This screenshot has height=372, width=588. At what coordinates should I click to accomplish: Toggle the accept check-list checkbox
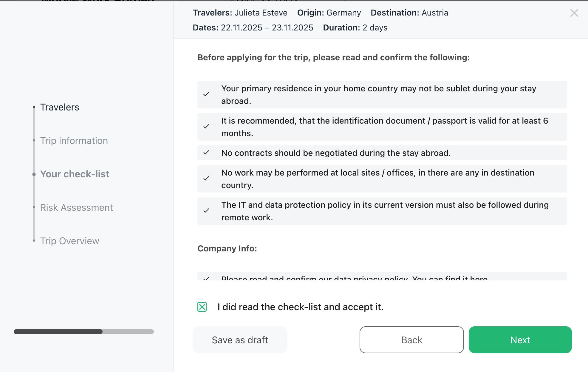(x=202, y=307)
